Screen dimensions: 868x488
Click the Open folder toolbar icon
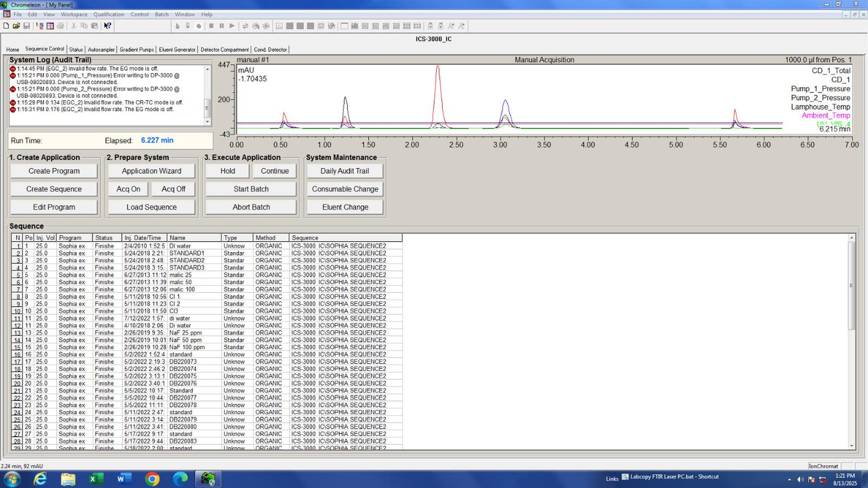coord(16,26)
